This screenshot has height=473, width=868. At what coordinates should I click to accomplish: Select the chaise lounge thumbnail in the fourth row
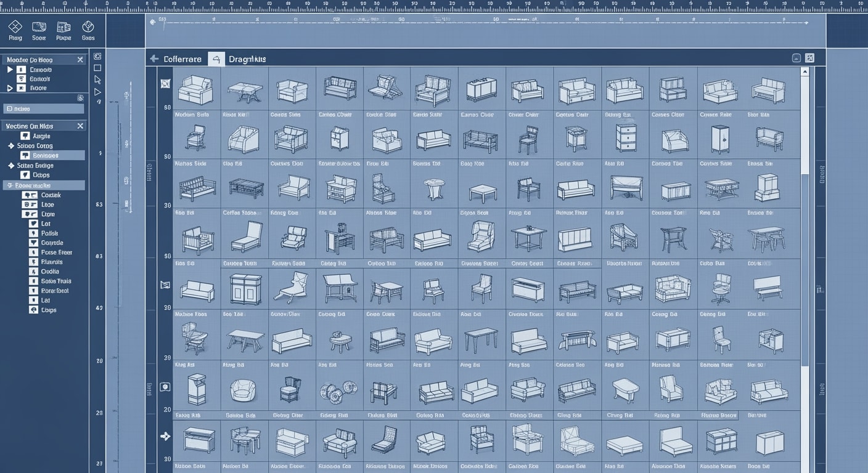coord(247,236)
